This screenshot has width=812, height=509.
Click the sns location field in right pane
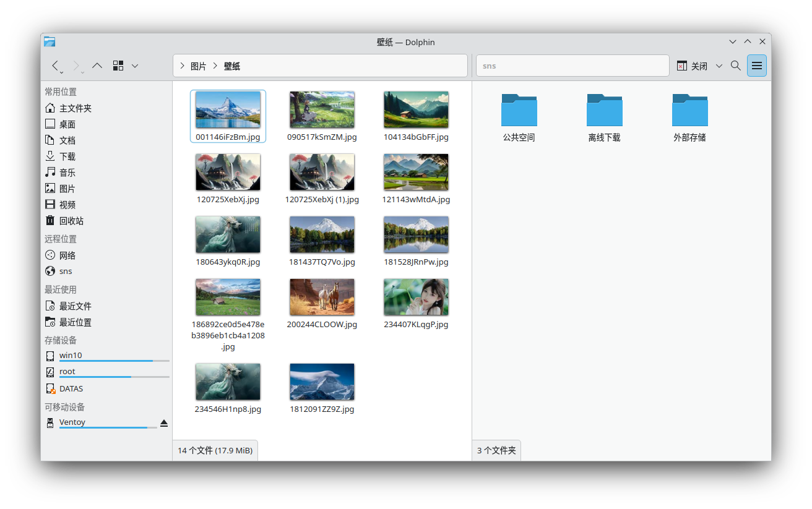tap(572, 66)
